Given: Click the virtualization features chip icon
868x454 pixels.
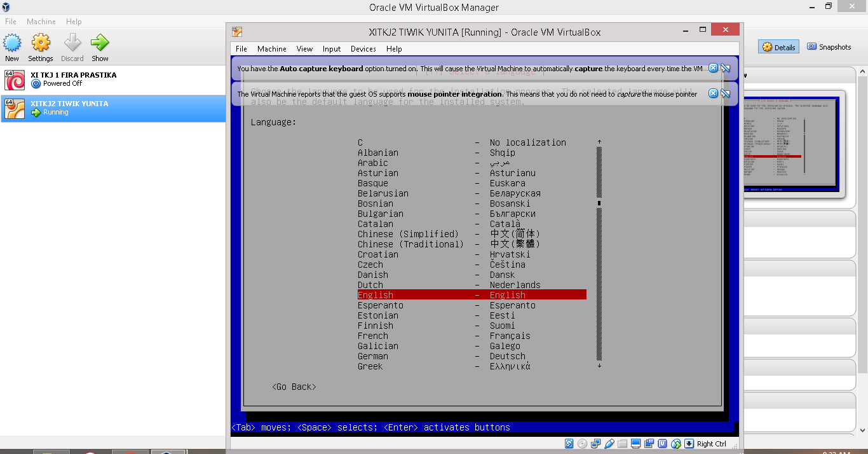Looking at the screenshot, I should pyautogui.click(x=662, y=444).
